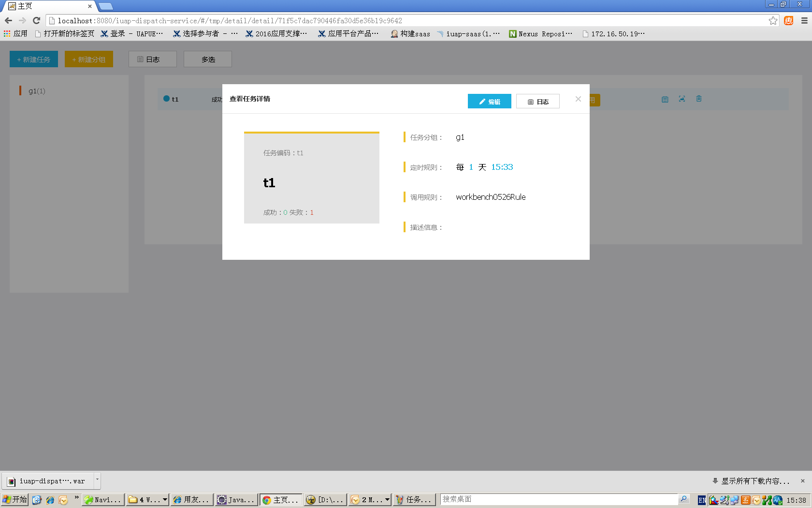Click the browser address bar
Viewport: 812px width, 508px height.
point(406,21)
